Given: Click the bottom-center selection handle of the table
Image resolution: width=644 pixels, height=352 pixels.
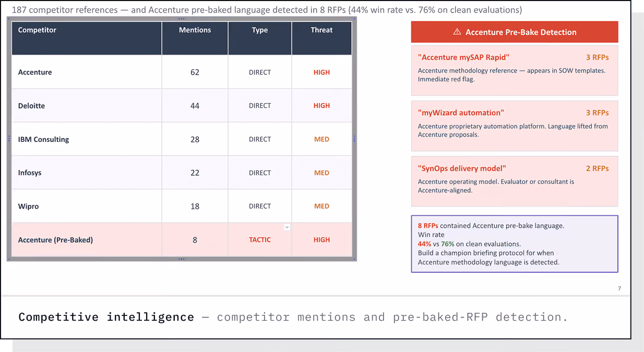Looking at the screenshot, I should point(182,259).
